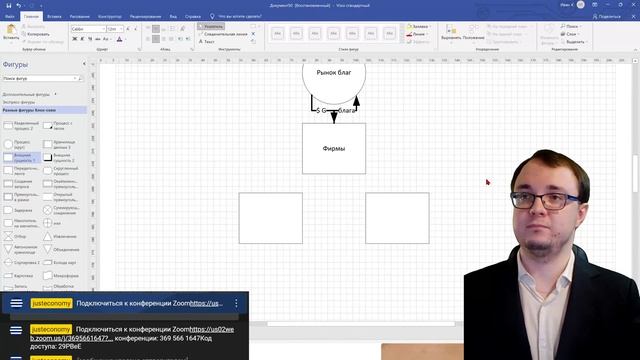Select the Pointer (Указатель) tool

click(211, 26)
